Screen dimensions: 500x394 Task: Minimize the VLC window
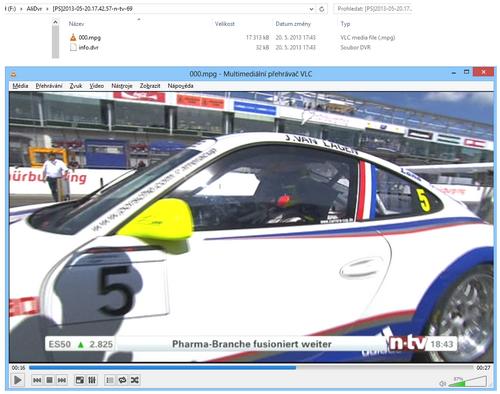click(x=454, y=72)
